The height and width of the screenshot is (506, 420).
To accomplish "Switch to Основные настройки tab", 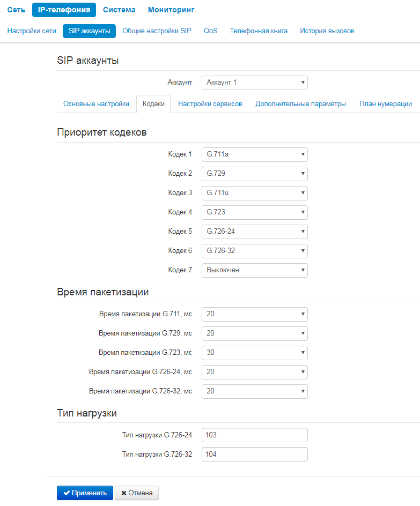I will click(96, 104).
